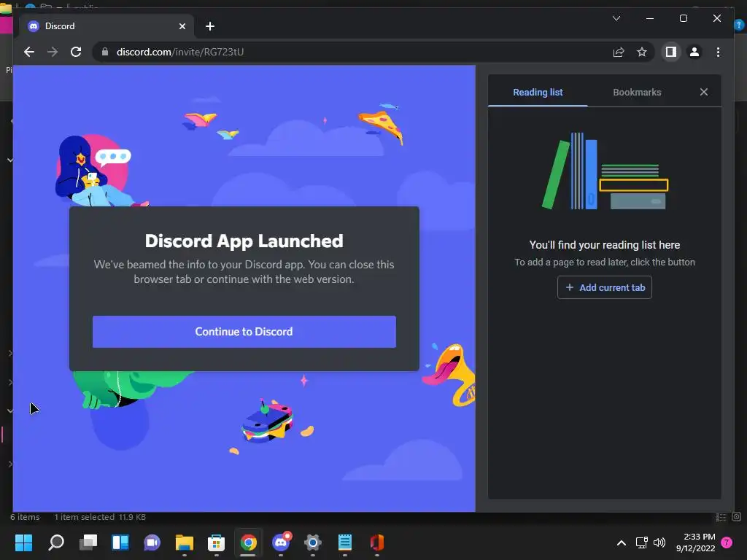The width and height of the screenshot is (747, 560).
Task: Show hidden system tray icons
Action: 622,542
